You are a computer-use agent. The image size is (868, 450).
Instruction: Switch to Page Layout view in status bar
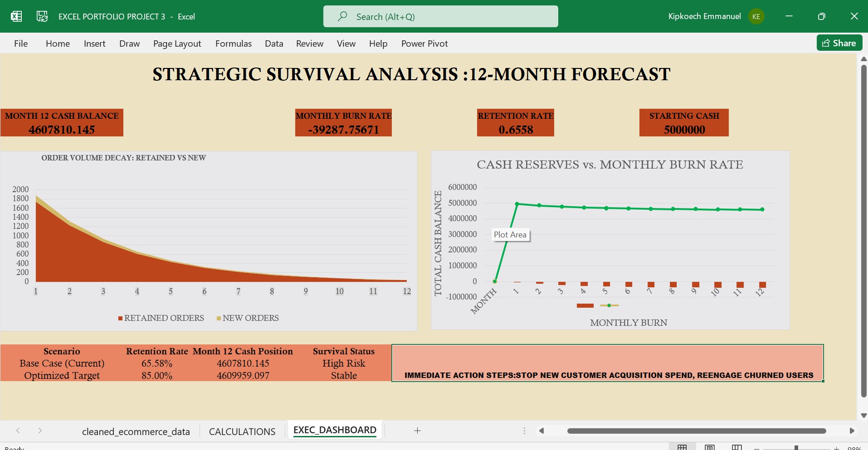710,447
